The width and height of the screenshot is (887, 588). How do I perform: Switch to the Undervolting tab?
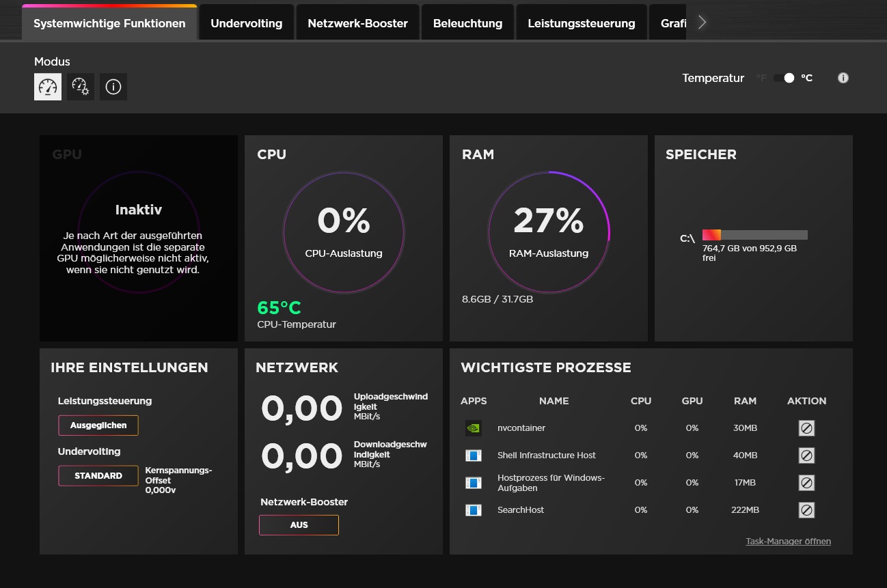click(x=246, y=23)
